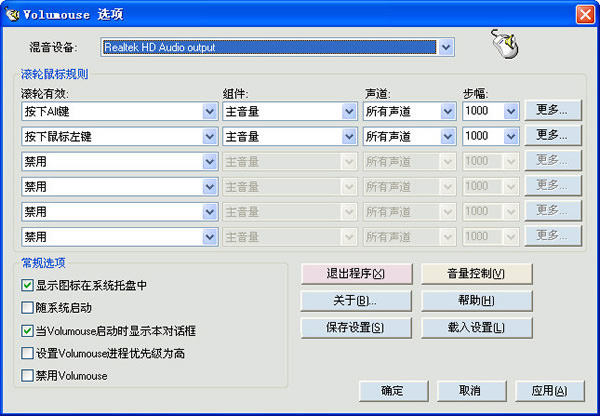Open 所有声道 channel dropdown in Alt key row

[409, 111]
